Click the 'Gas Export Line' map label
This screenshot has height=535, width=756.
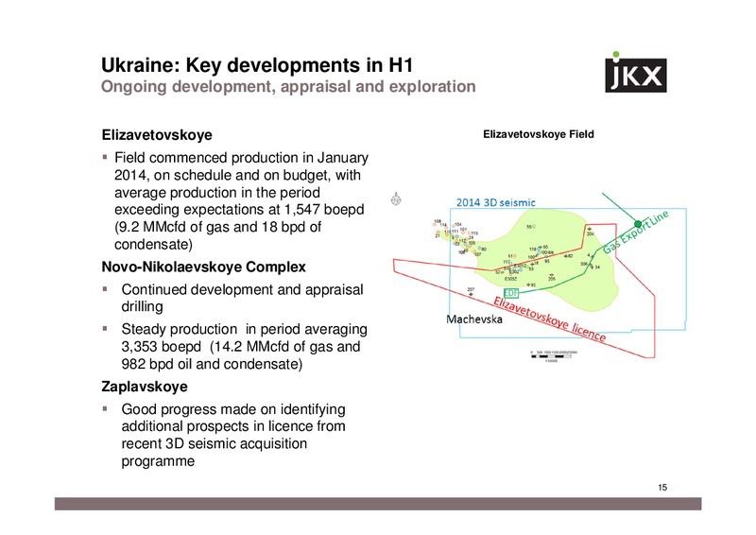(635, 232)
